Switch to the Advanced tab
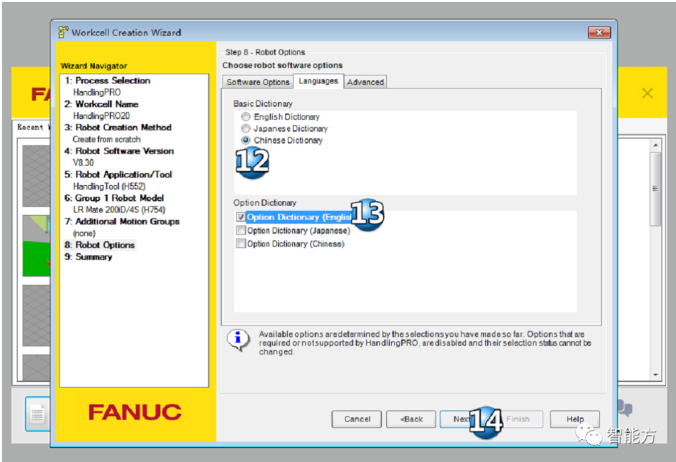The width and height of the screenshot is (676, 462). [x=365, y=82]
